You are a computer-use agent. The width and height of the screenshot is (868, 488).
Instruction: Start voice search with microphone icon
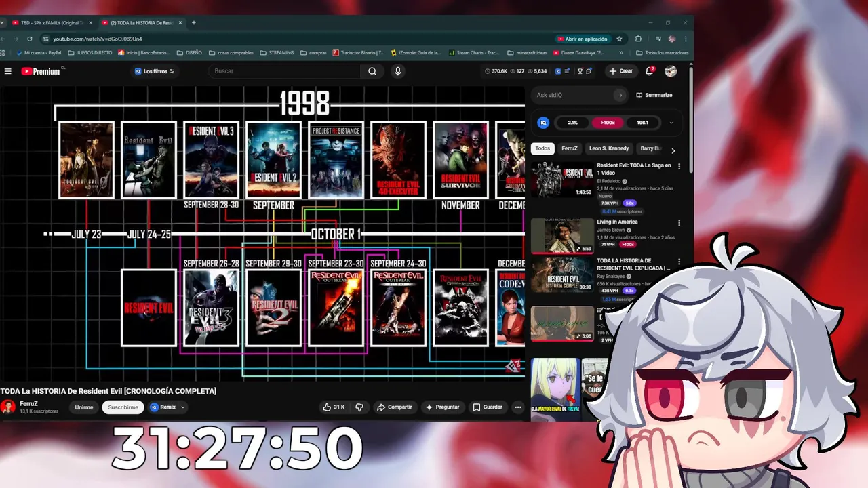tap(398, 71)
